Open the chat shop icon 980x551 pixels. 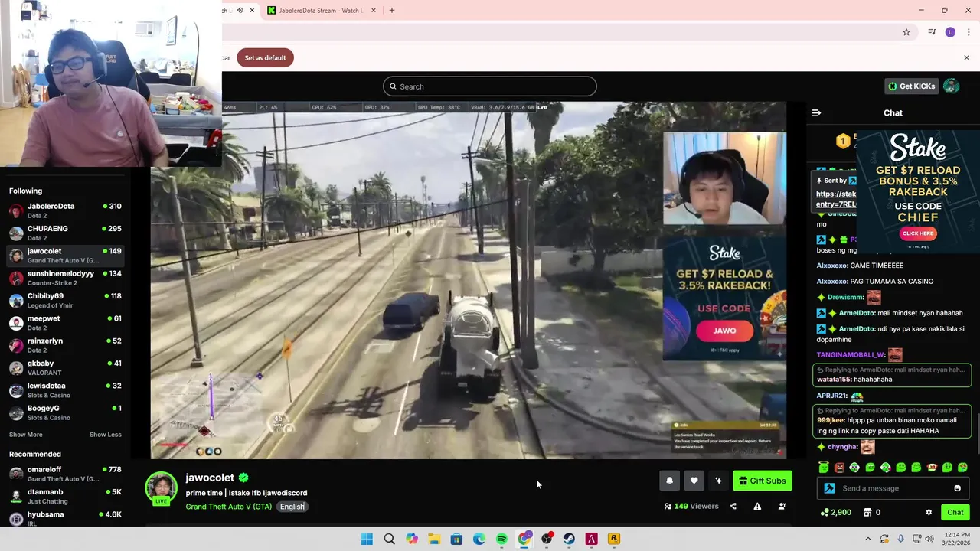pos(867,513)
